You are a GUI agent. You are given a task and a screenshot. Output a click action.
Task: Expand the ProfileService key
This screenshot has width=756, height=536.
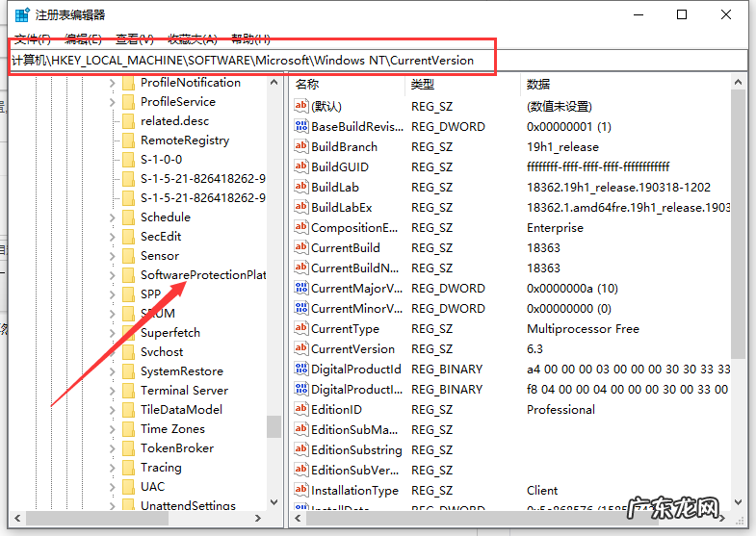pos(113,102)
